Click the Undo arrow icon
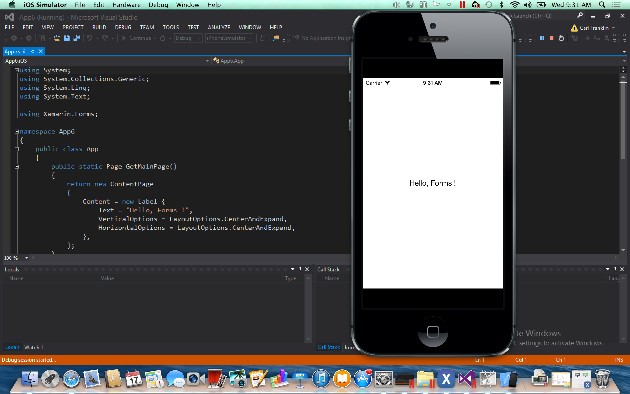This screenshot has width=630, height=394. (90, 38)
